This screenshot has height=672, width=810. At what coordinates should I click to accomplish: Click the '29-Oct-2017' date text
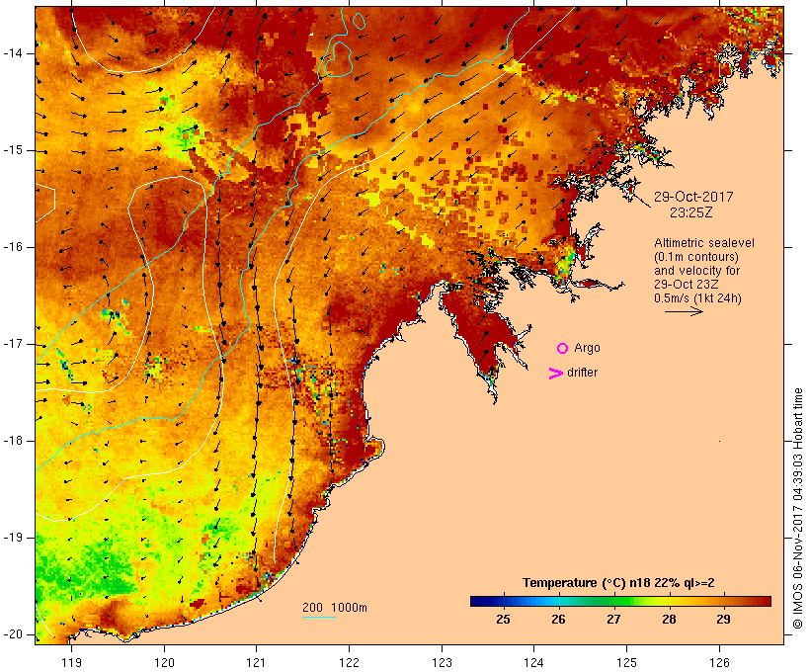[693, 197]
